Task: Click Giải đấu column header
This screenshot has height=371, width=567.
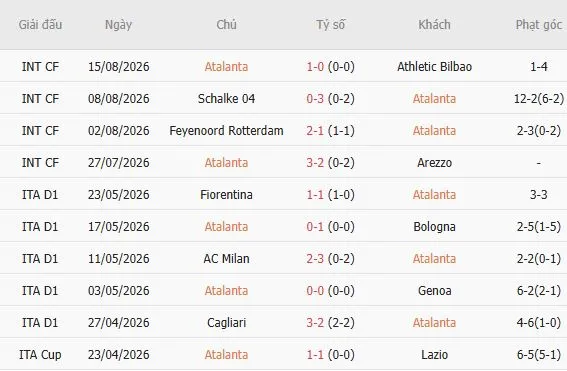Action: 40,25
